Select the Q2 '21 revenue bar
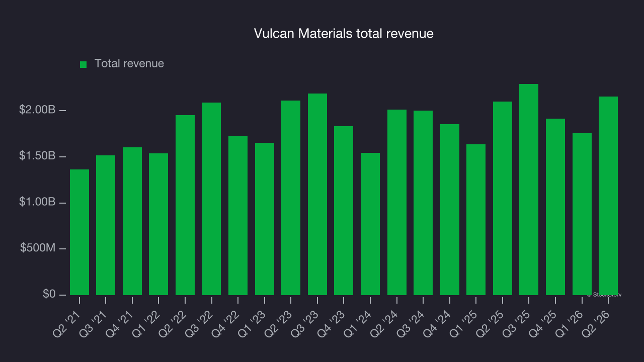This screenshot has height=362, width=644. [x=79, y=232]
